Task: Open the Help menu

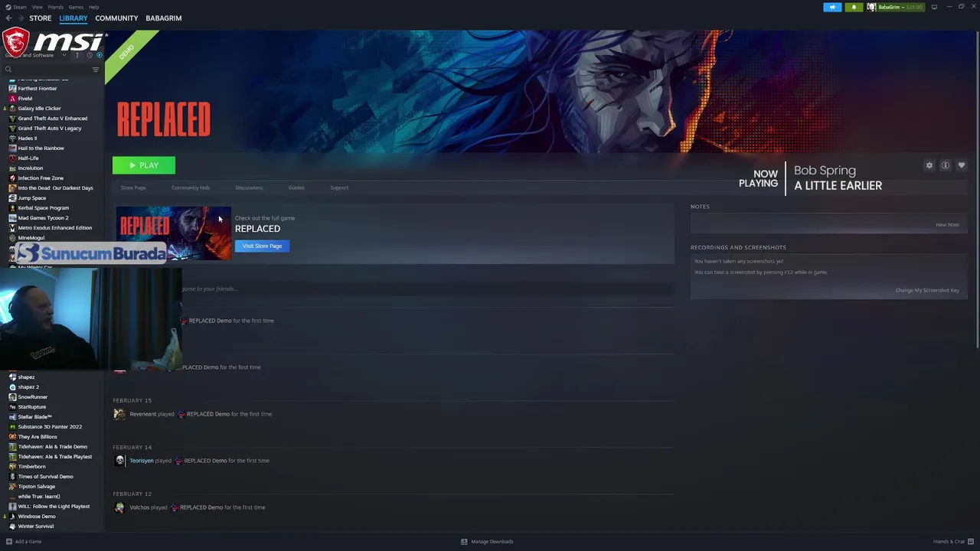Action: click(x=93, y=7)
